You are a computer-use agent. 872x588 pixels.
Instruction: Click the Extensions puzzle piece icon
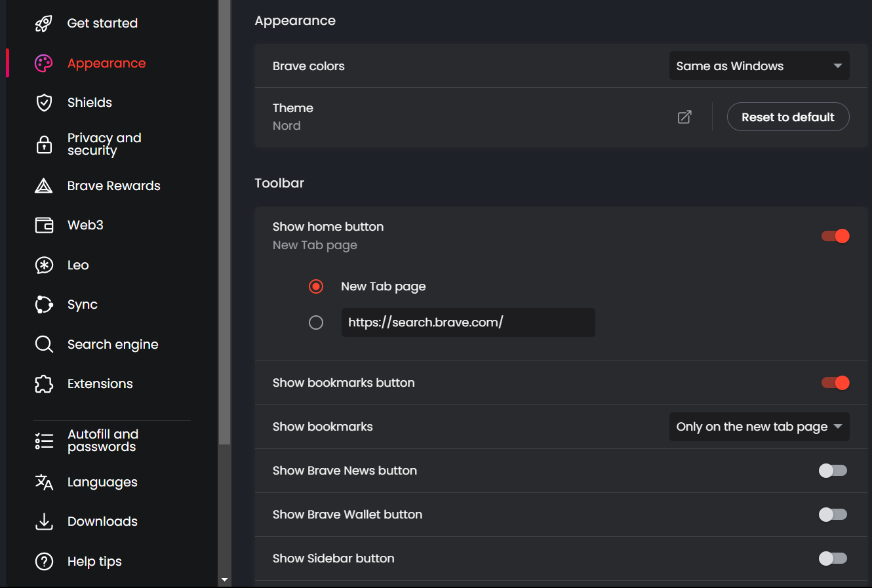(x=44, y=384)
